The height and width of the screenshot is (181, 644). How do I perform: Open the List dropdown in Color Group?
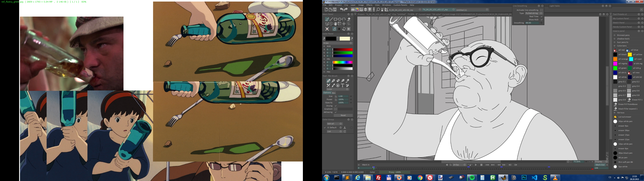tap(335, 132)
